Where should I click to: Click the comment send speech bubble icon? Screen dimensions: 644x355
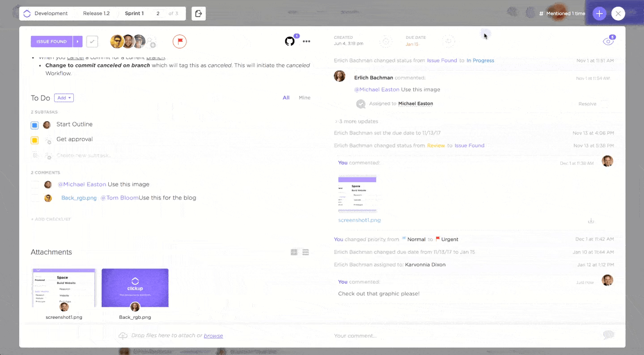pyautogui.click(x=608, y=335)
